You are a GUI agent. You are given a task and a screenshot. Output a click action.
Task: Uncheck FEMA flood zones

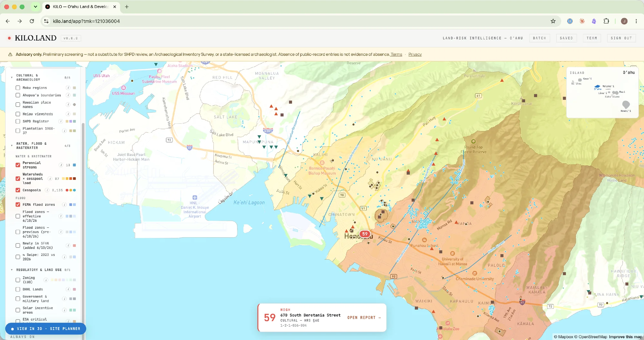(18, 205)
